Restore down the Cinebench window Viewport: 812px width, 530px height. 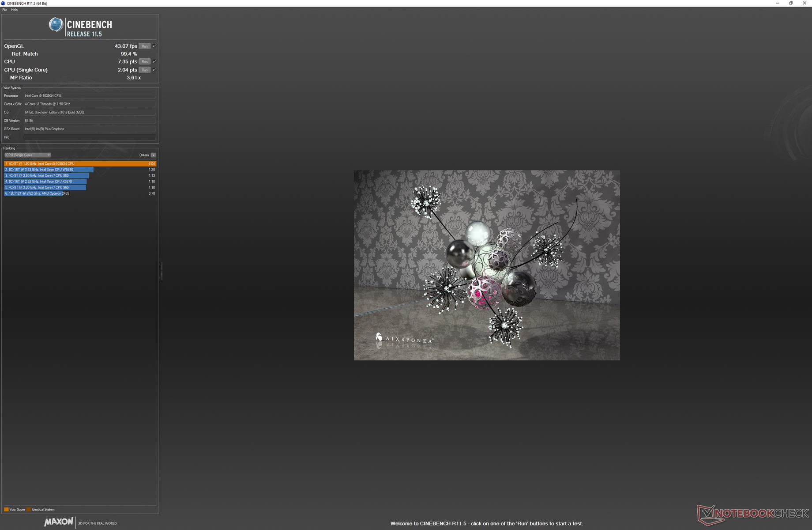coord(791,3)
